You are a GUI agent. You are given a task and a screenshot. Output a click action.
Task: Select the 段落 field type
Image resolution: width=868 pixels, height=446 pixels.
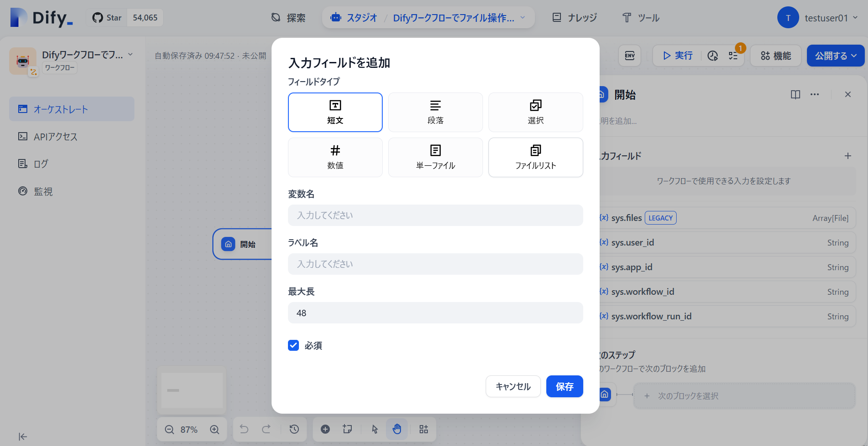tap(435, 112)
